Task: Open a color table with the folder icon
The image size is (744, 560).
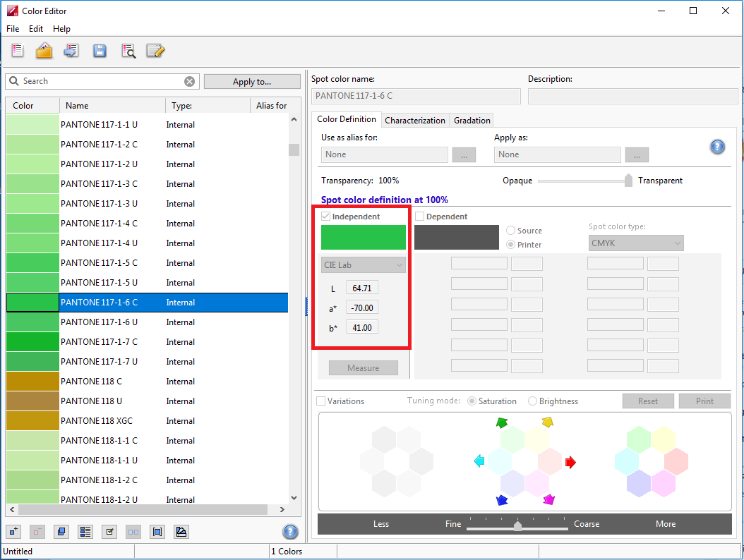Action: tap(44, 50)
